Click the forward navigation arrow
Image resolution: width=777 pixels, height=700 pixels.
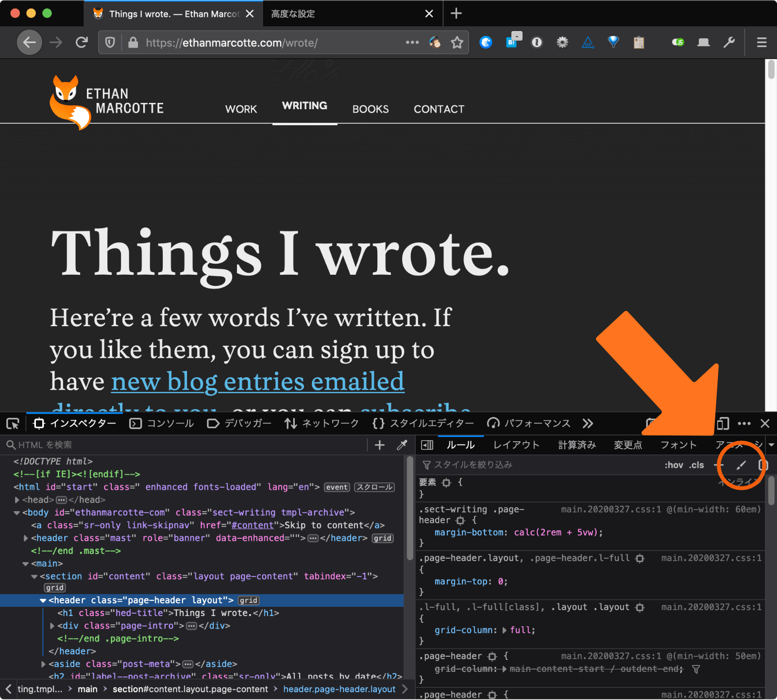coord(56,43)
